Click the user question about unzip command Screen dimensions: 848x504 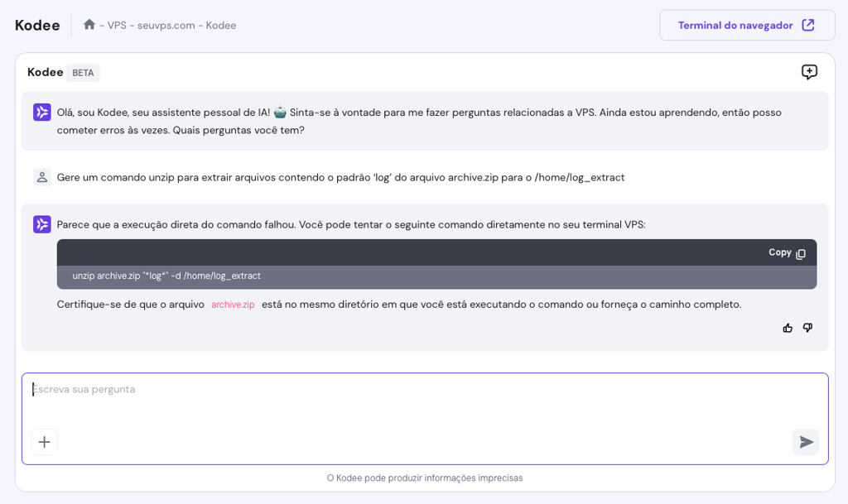pyautogui.click(x=340, y=178)
